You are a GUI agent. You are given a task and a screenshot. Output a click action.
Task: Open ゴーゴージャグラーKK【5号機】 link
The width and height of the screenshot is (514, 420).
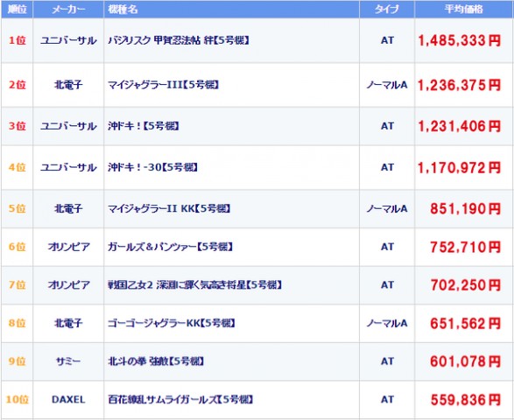[x=172, y=323]
